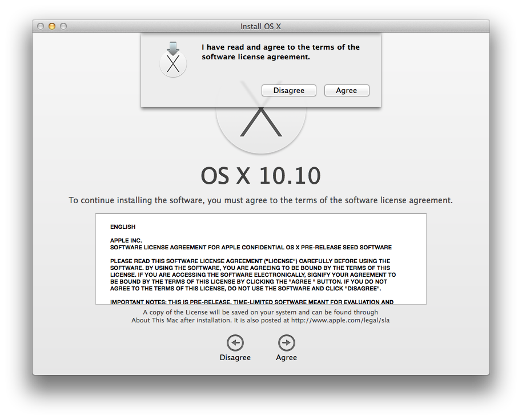
Task: Click the OS X installer icon in sheet
Action: [173, 60]
